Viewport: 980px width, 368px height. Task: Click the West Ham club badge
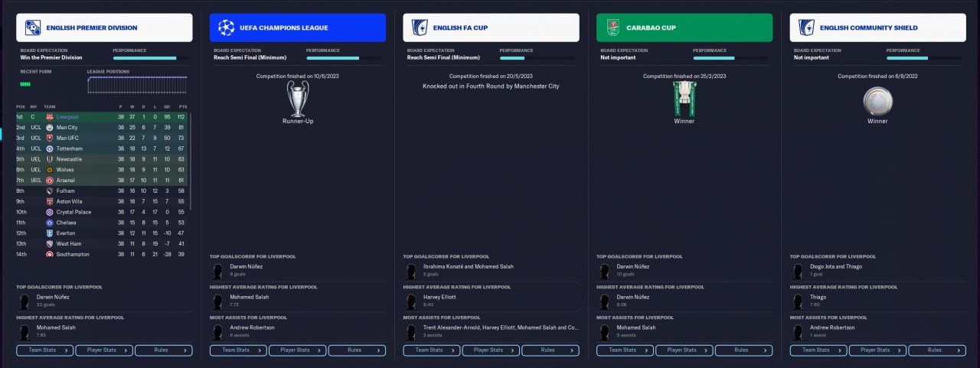coord(50,243)
